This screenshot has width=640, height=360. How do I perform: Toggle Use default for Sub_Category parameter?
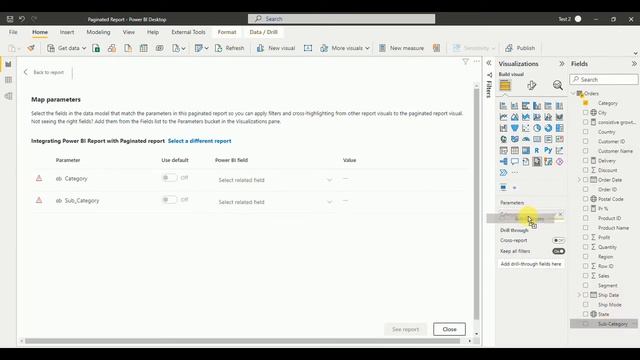point(169,200)
